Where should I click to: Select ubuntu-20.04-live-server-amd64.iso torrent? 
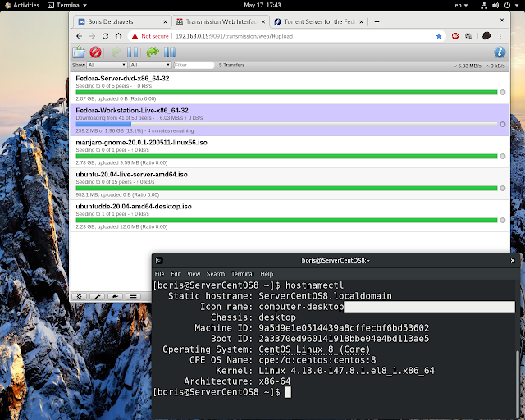[x=290, y=184]
